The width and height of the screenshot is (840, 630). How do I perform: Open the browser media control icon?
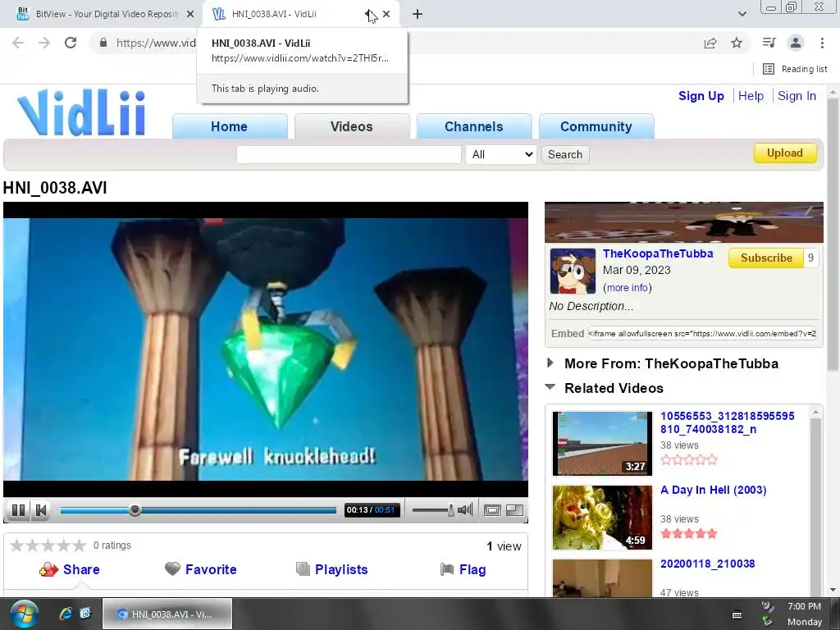[769, 43]
